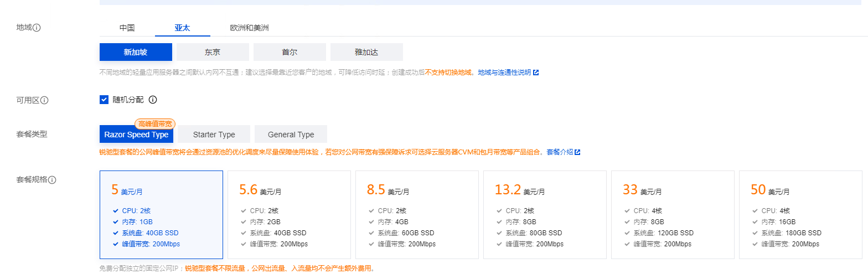Click the info icon next to 地域

pyautogui.click(x=37, y=28)
